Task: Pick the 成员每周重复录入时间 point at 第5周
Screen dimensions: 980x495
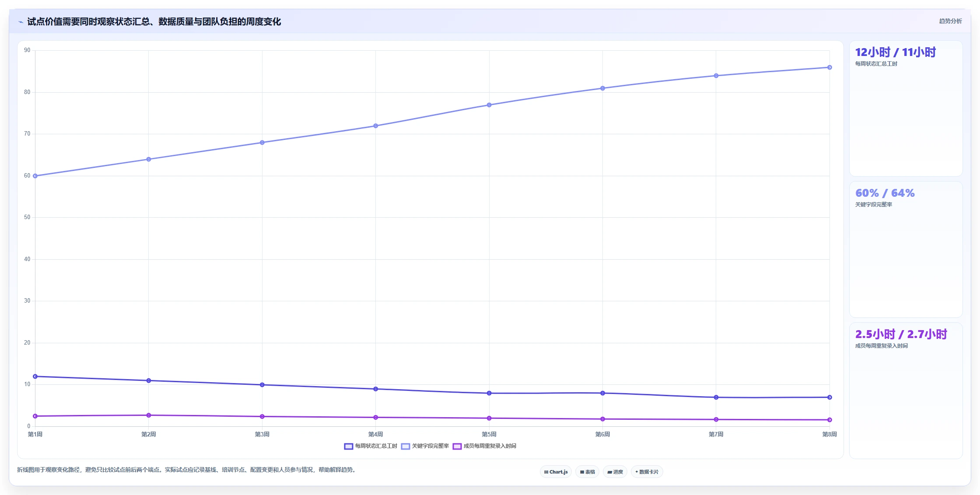Action: [x=489, y=418]
